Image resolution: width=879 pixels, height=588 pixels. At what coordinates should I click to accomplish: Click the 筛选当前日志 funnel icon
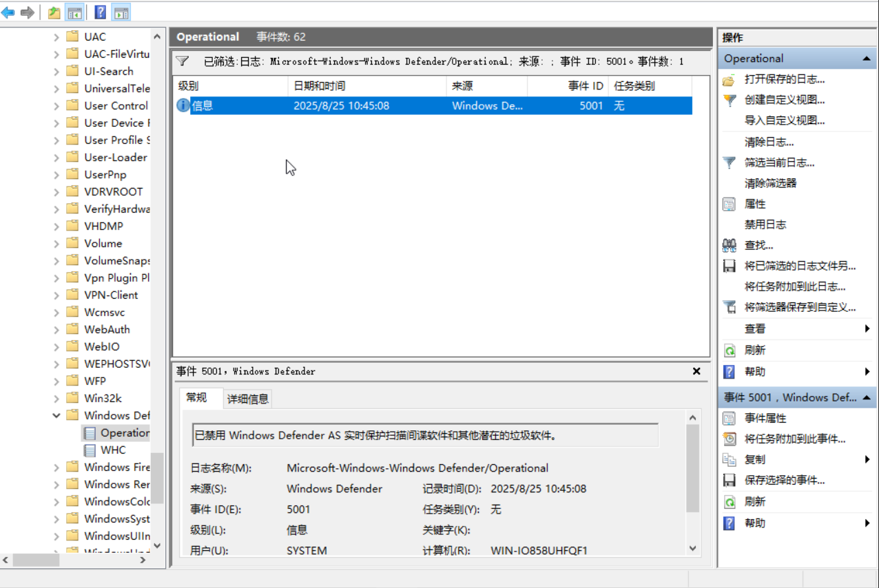coord(729,163)
